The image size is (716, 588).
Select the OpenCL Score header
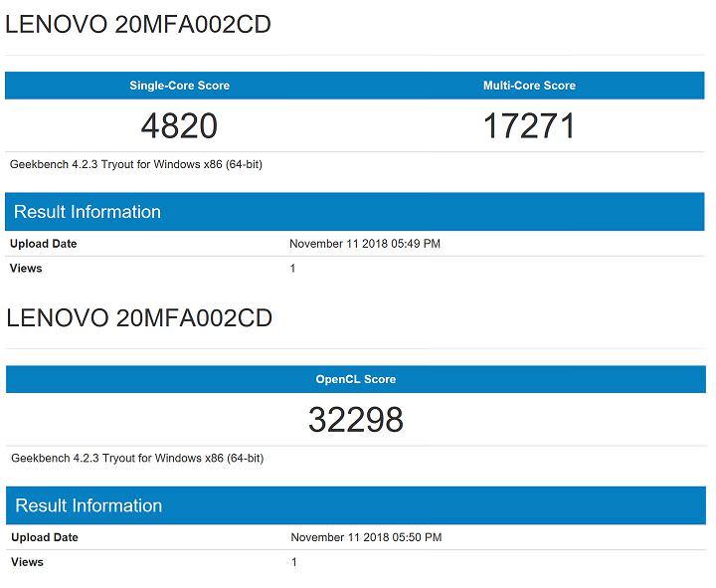pyautogui.click(x=356, y=379)
